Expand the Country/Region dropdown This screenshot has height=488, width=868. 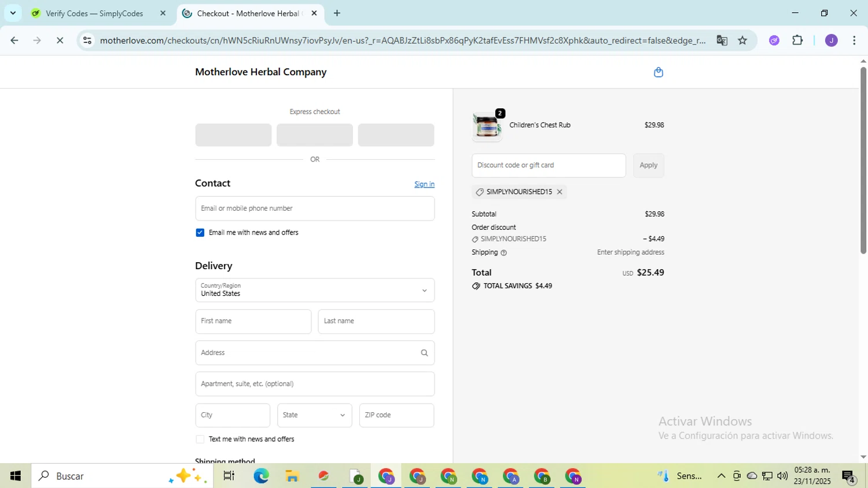(x=315, y=290)
